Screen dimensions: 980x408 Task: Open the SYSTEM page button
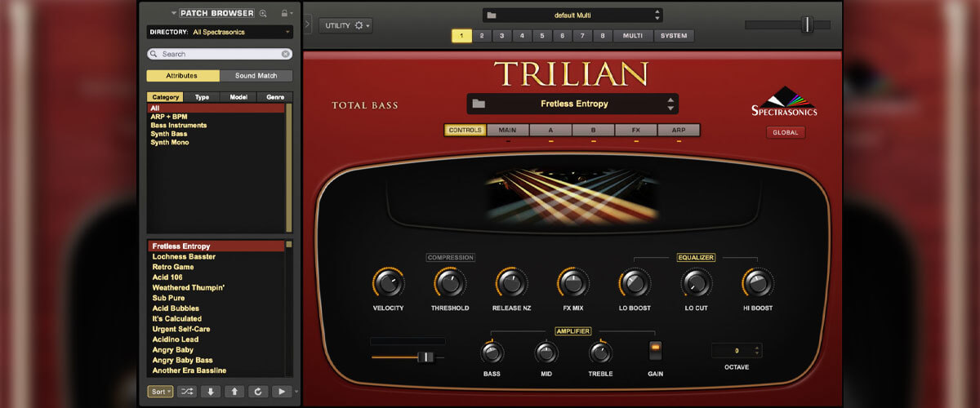(674, 36)
